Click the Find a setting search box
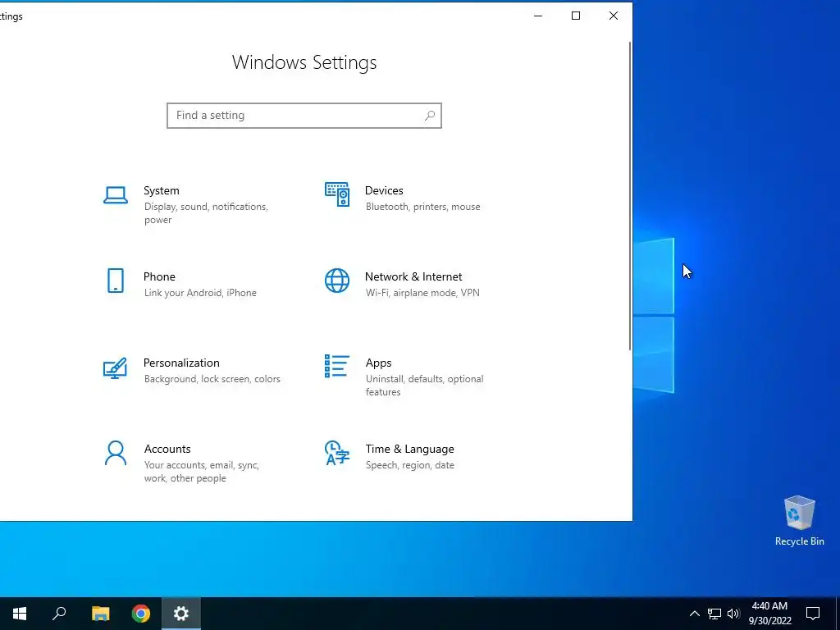This screenshot has width=840, height=630. pos(304,116)
